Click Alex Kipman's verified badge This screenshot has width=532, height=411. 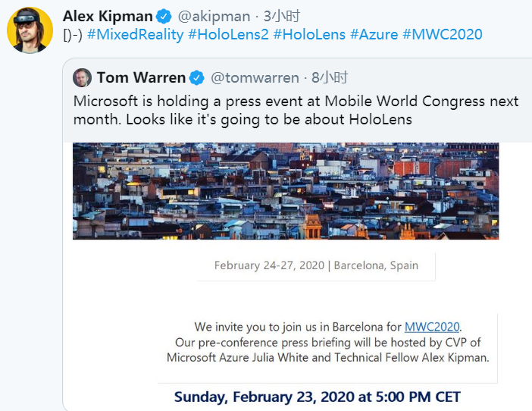tap(164, 16)
